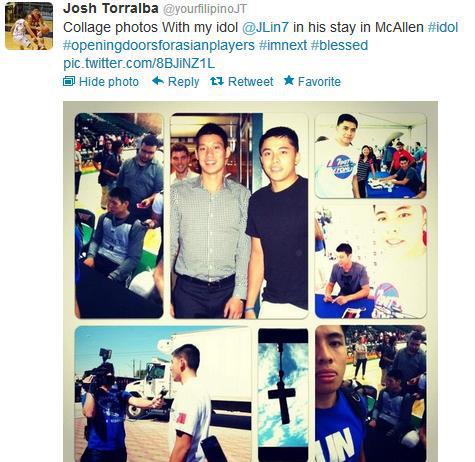The width and height of the screenshot is (475, 462).
Task: Open the pic.twitter.com/8BJiNZ1L link
Action: (139, 63)
